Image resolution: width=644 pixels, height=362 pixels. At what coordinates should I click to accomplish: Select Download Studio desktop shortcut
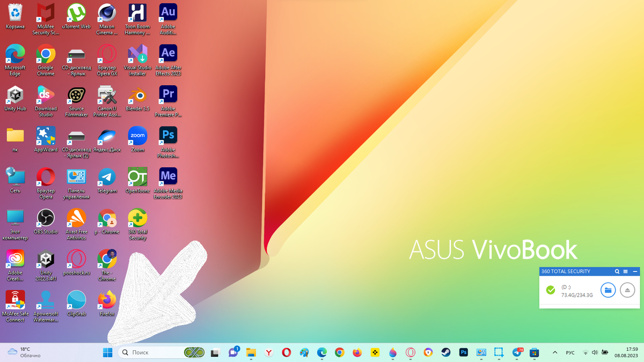tap(46, 101)
